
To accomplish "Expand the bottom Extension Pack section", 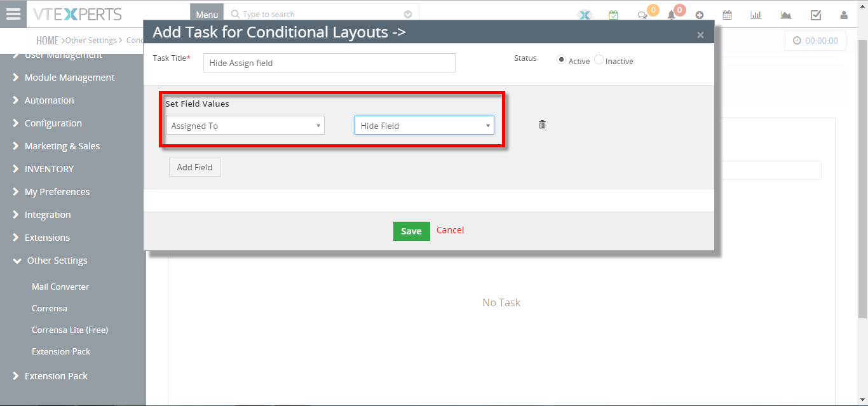I will click(50, 376).
